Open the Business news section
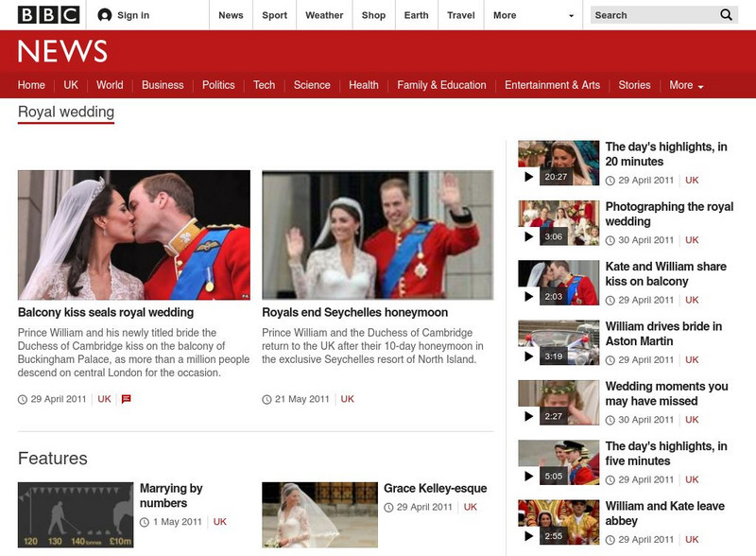The width and height of the screenshot is (756, 556). tap(163, 85)
